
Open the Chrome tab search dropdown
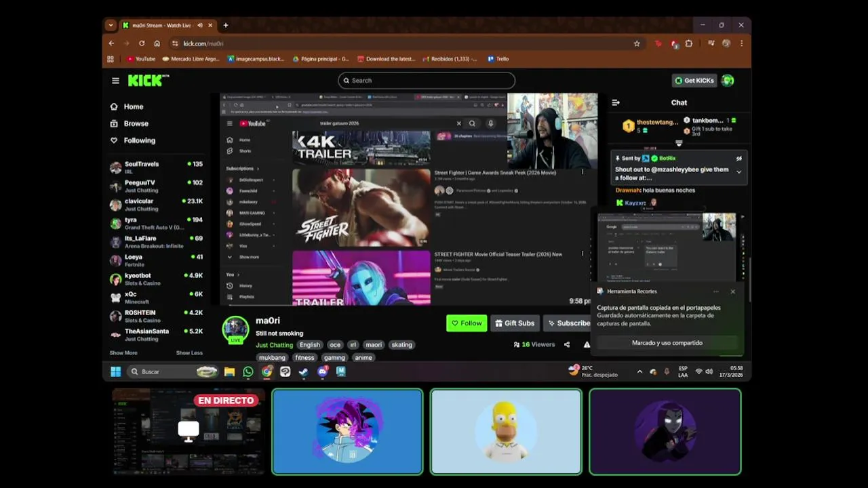[111, 25]
